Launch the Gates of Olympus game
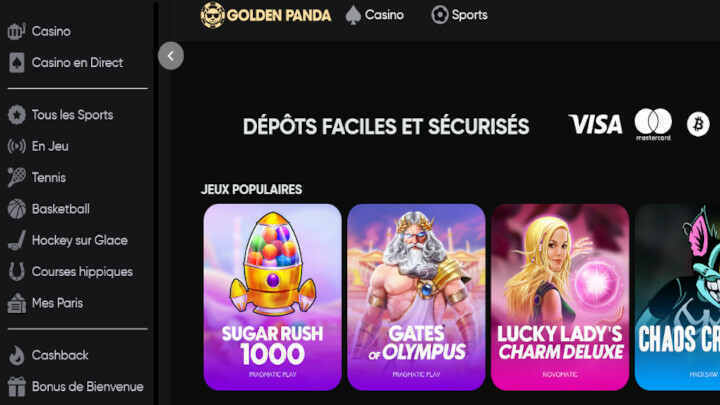The height and width of the screenshot is (405, 720). 416,297
